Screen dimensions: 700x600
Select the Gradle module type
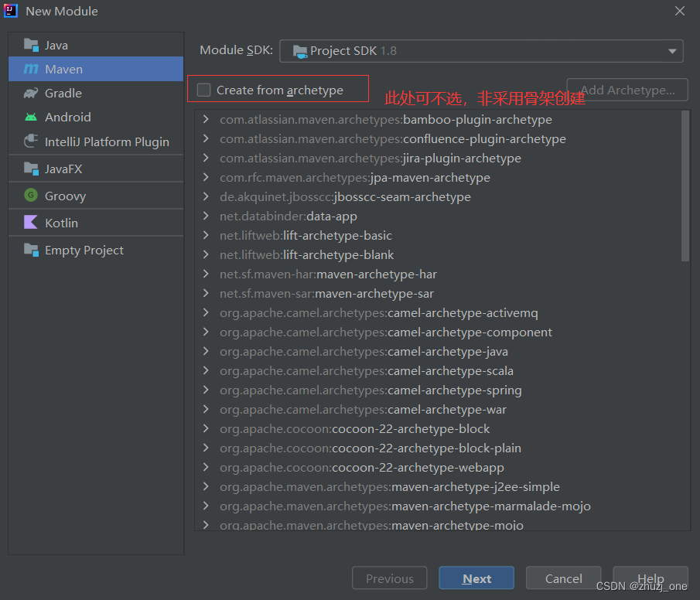tap(96, 93)
